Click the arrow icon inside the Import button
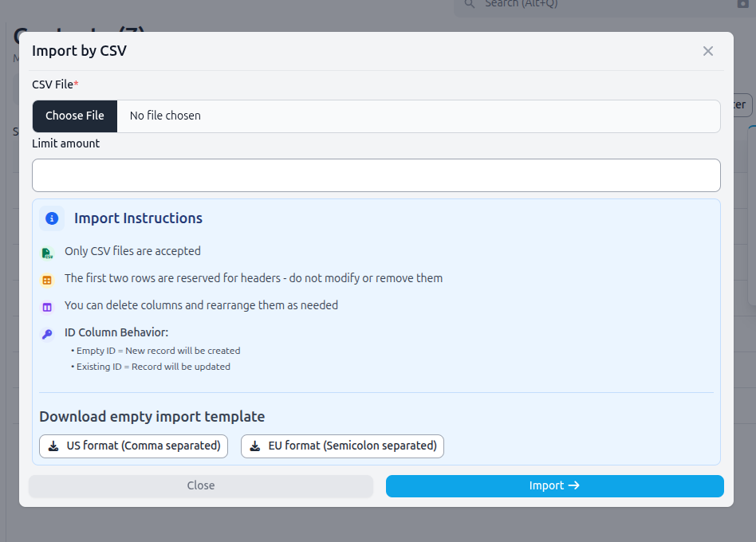756x542 pixels. (x=573, y=485)
